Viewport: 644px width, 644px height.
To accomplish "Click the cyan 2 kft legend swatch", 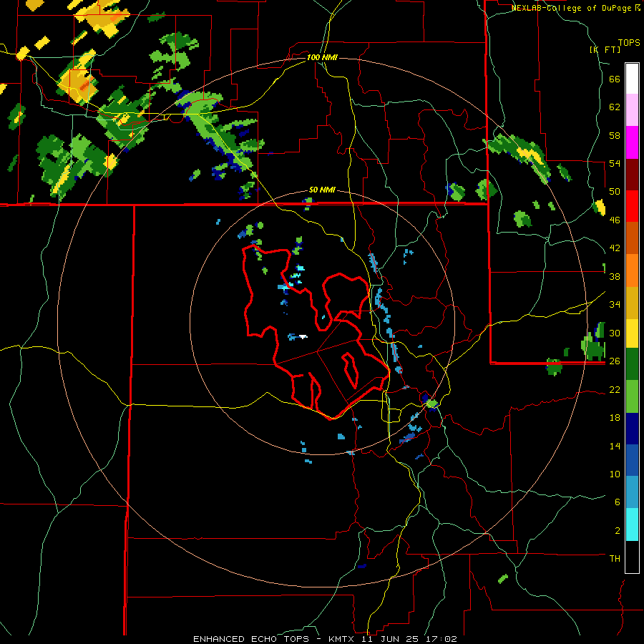I will (x=632, y=525).
